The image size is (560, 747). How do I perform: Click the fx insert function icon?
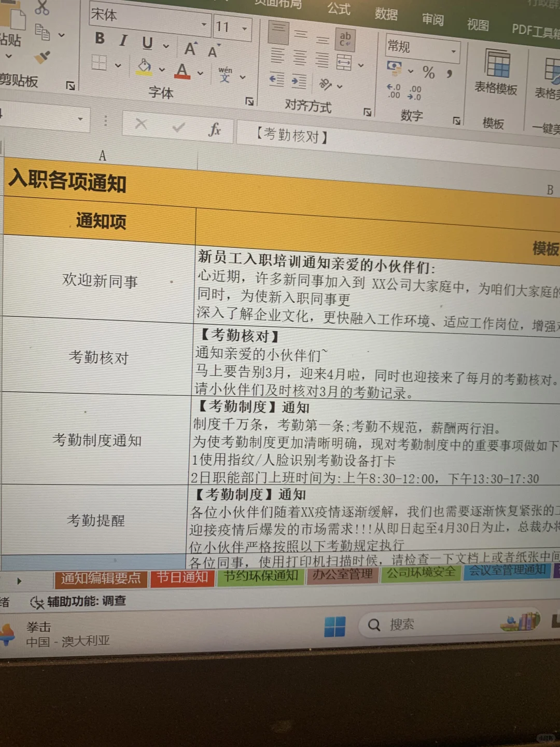tap(214, 129)
